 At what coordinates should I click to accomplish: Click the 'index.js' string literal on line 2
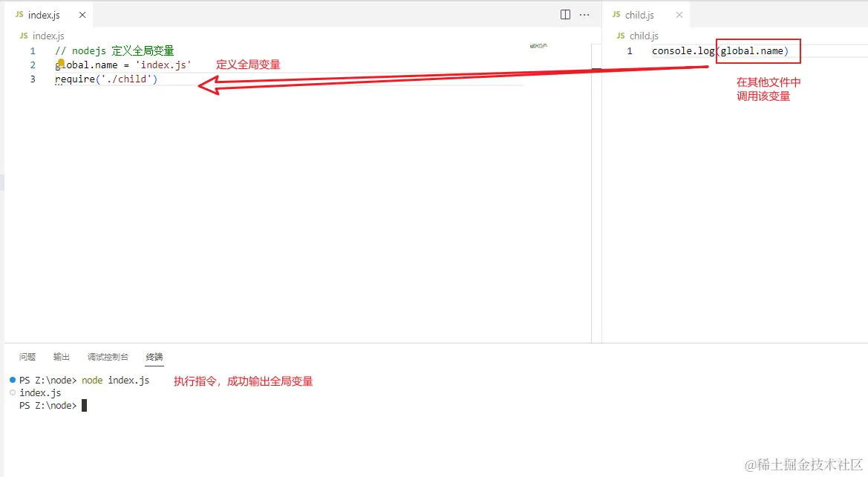pyautogui.click(x=163, y=65)
